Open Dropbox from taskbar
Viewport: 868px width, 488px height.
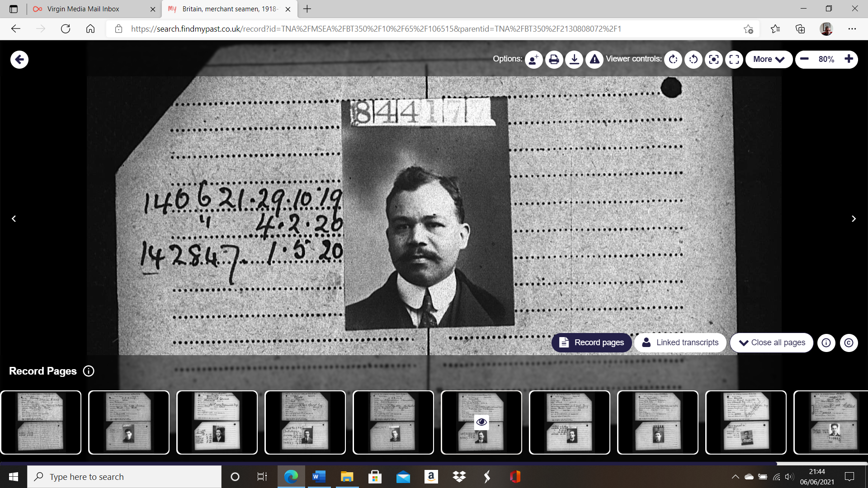coord(459,477)
